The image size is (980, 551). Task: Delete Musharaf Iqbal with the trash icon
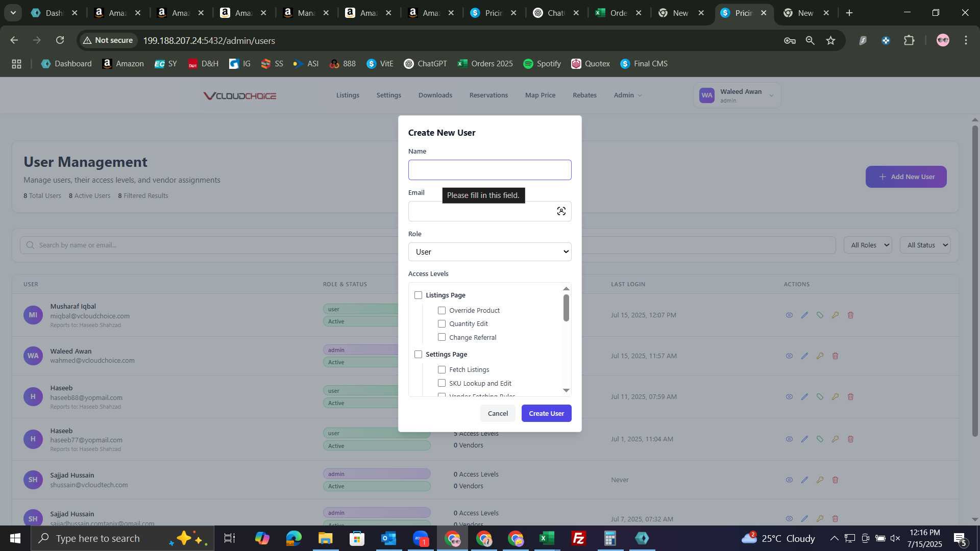[x=850, y=315]
